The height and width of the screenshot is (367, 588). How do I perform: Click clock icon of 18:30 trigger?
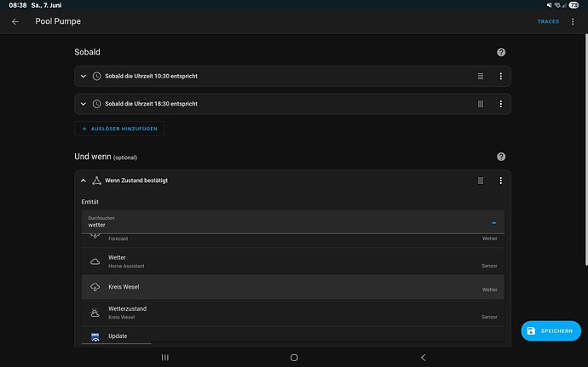tap(97, 104)
